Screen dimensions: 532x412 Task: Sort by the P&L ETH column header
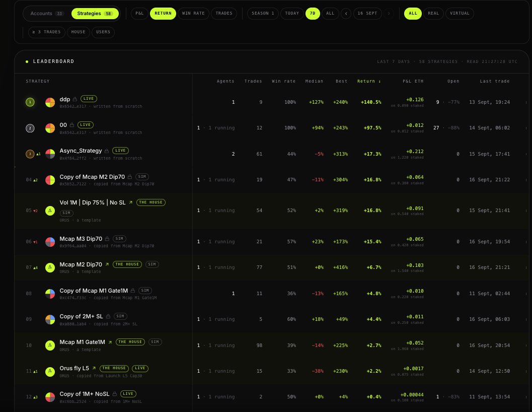point(413,81)
